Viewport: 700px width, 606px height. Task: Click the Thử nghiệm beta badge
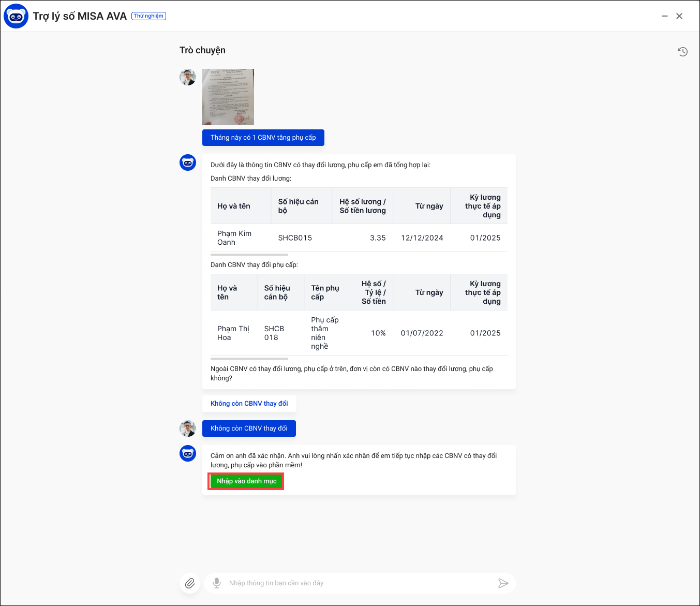pos(148,16)
